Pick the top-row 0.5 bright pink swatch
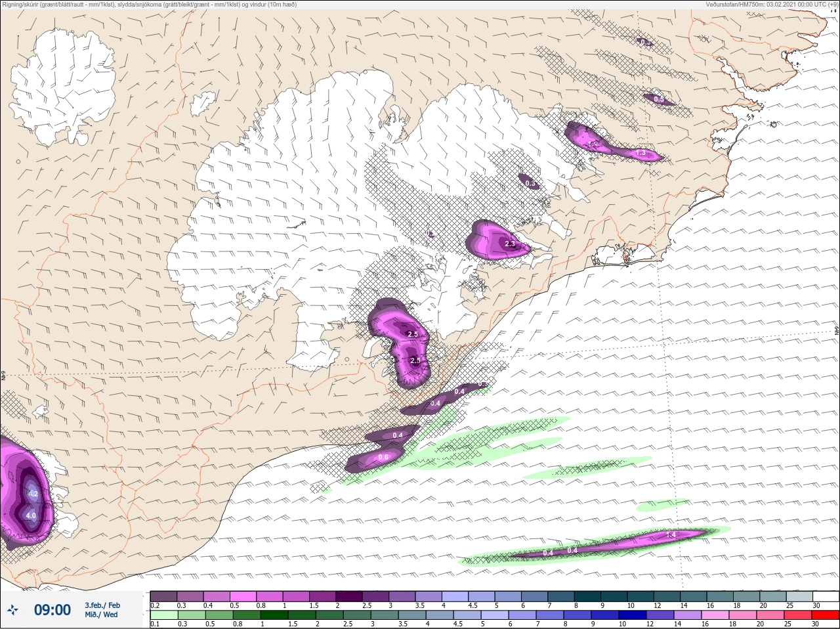Screen dimensions: 840x629 coord(243,596)
